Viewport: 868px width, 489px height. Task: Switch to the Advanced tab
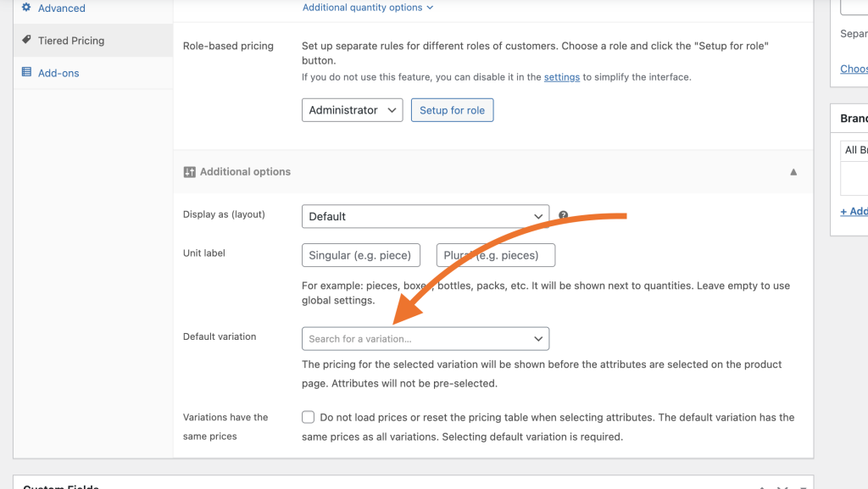click(61, 8)
